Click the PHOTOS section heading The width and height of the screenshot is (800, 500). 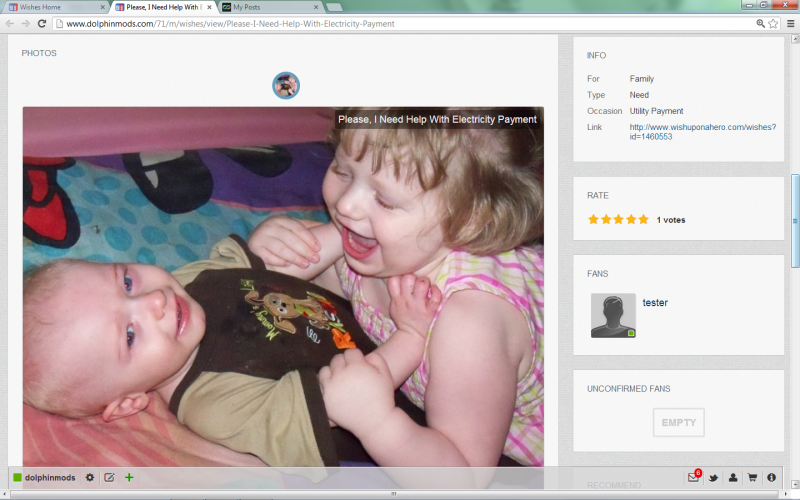(39, 53)
